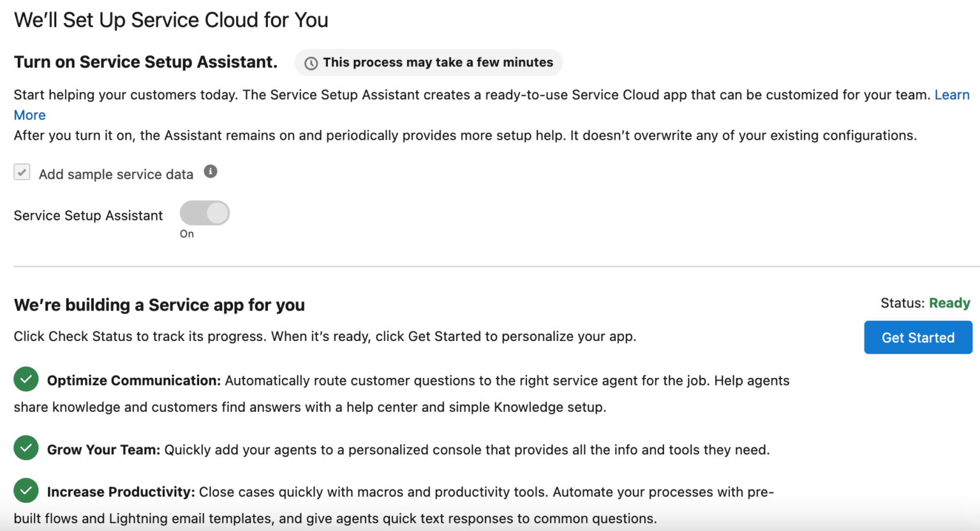Click the green checkmark beside Optimize Communication
Viewport: 980px width, 531px height.
coord(26,379)
